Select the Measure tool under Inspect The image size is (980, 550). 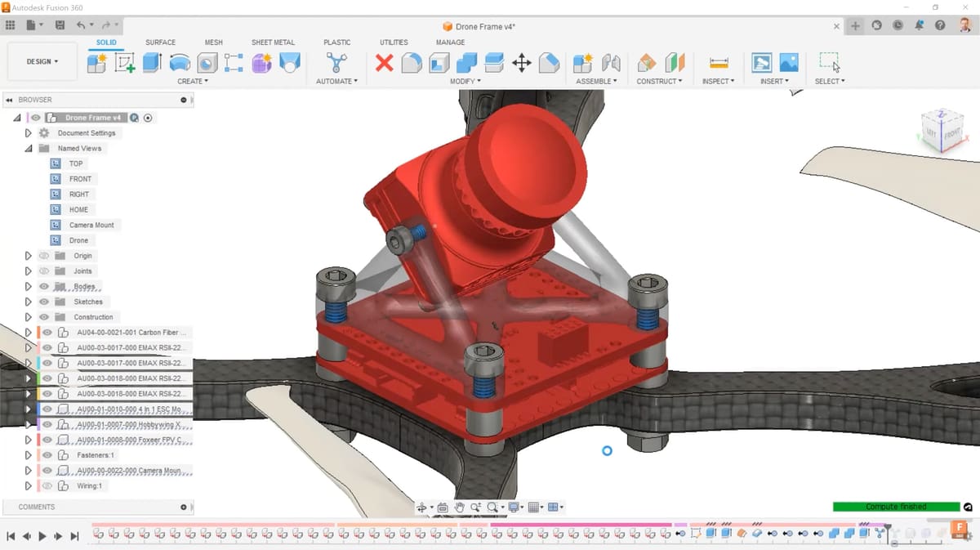tap(719, 63)
